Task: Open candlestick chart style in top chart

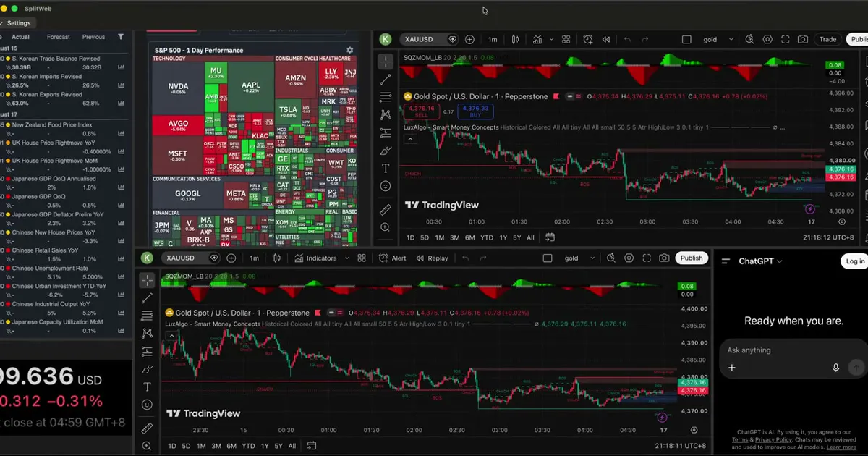Action: (515, 39)
